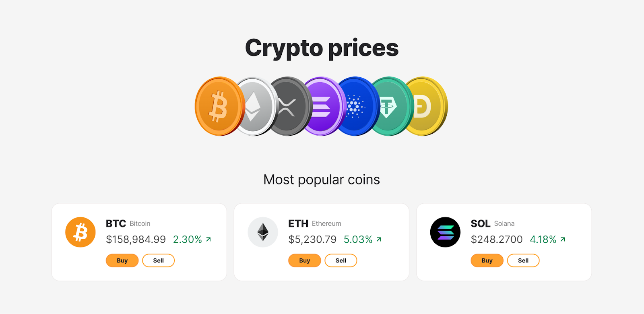644x314 pixels.
Task: Click the 5.03% change indicator for ETH
Action: 358,240
